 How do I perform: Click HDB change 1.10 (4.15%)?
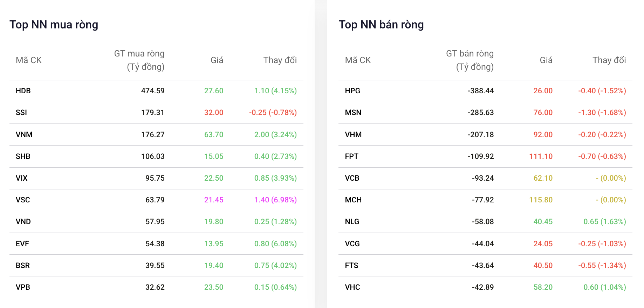(x=275, y=91)
